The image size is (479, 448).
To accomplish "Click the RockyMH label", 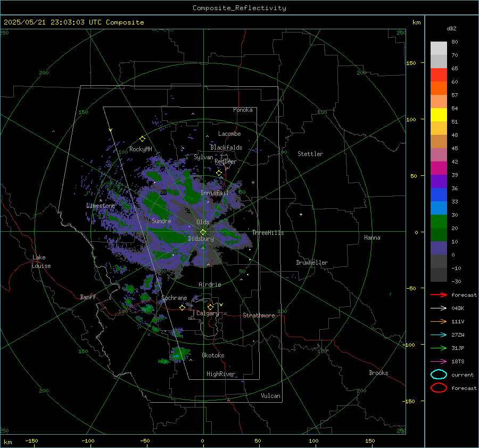I will (x=141, y=149).
